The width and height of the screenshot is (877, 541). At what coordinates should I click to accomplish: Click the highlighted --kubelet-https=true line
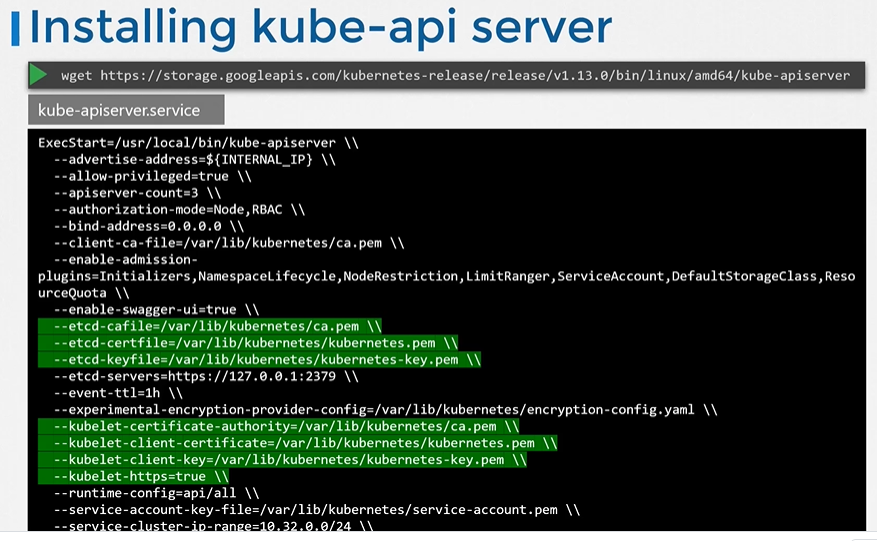tap(134, 476)
